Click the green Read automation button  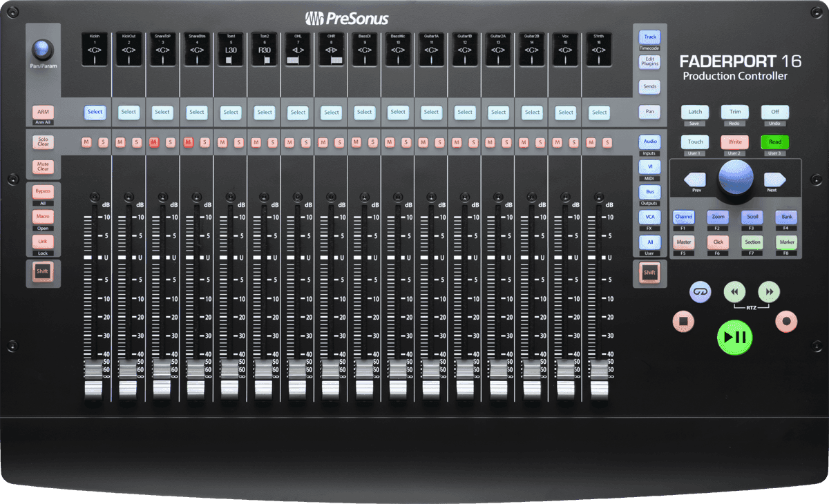click(x=775, y=142)
